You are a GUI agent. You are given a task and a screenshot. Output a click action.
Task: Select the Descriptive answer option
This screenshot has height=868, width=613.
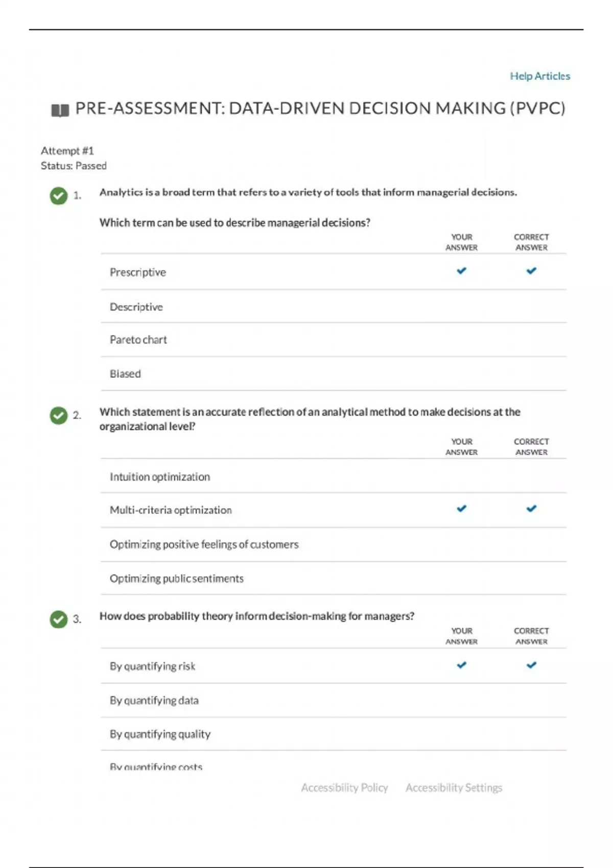(136, 307)
